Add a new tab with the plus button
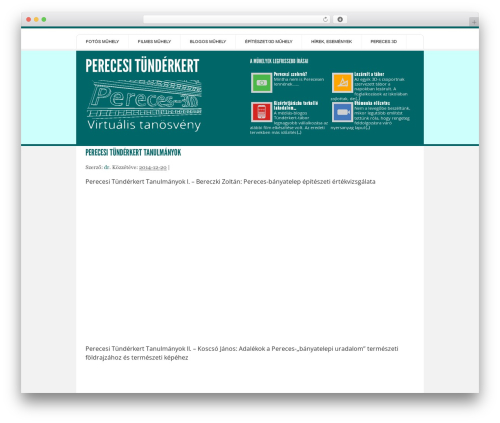This screenshot has width=500, height=423. 474,22
